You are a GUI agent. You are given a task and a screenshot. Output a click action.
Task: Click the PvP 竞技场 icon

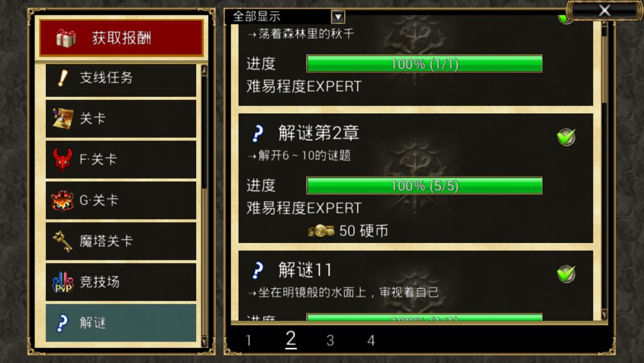(63, 282)
